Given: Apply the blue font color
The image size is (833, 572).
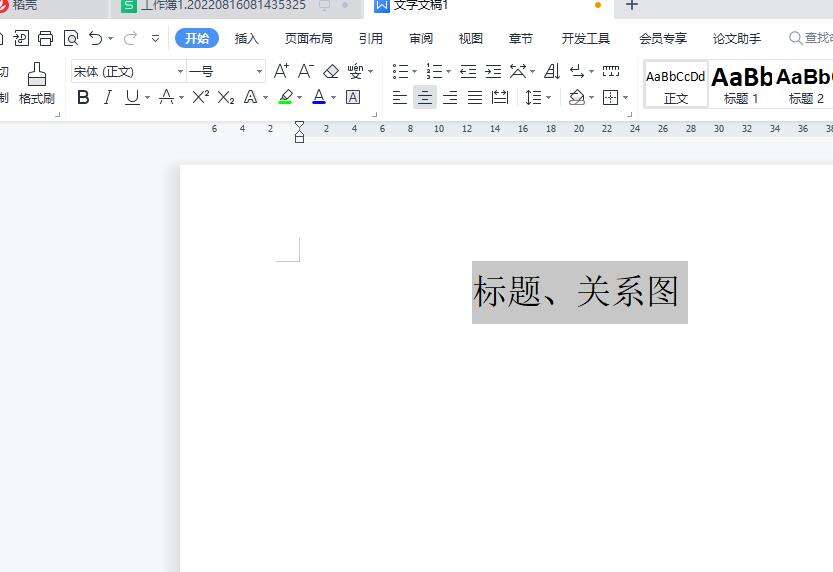Looking at the screenshot, I should click(x=319, y=97).
